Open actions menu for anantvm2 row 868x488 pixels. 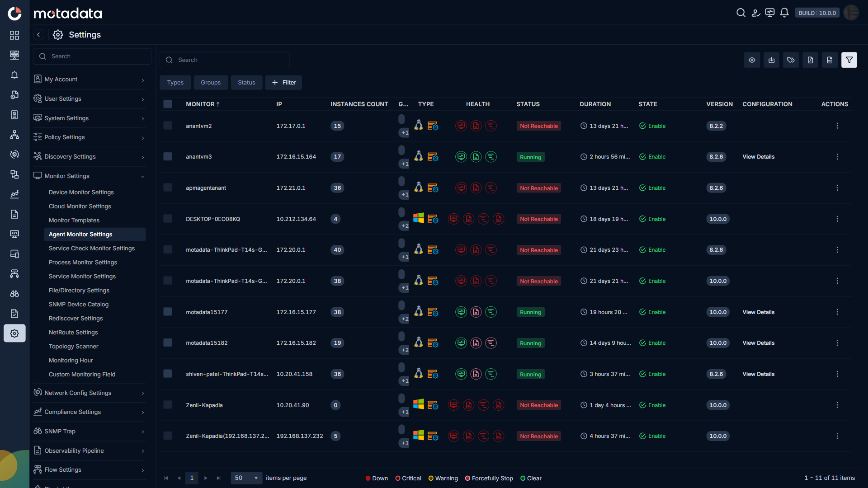pos(837,126)
